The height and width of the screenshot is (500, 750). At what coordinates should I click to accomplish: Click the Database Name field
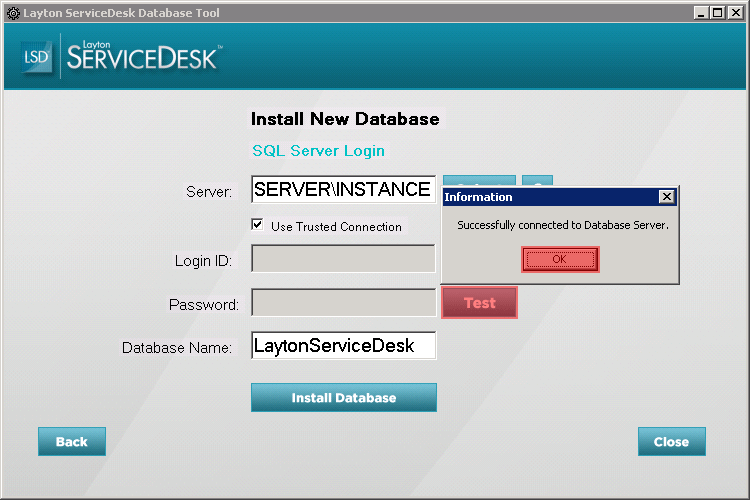tap(343, 345)
